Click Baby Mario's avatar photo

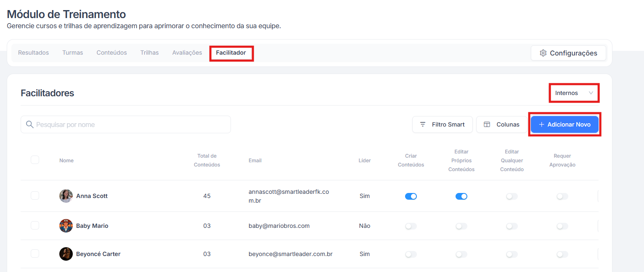(66, 226)
